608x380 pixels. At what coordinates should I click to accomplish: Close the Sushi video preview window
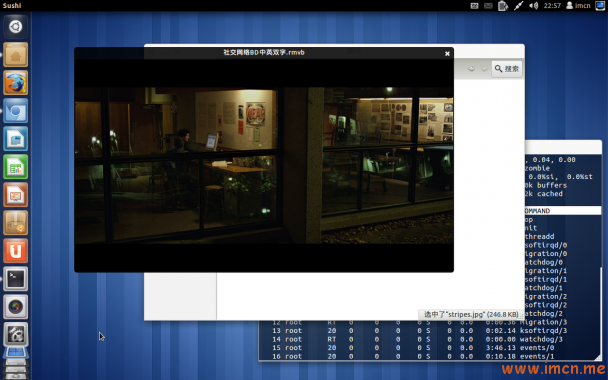point(447,54)
